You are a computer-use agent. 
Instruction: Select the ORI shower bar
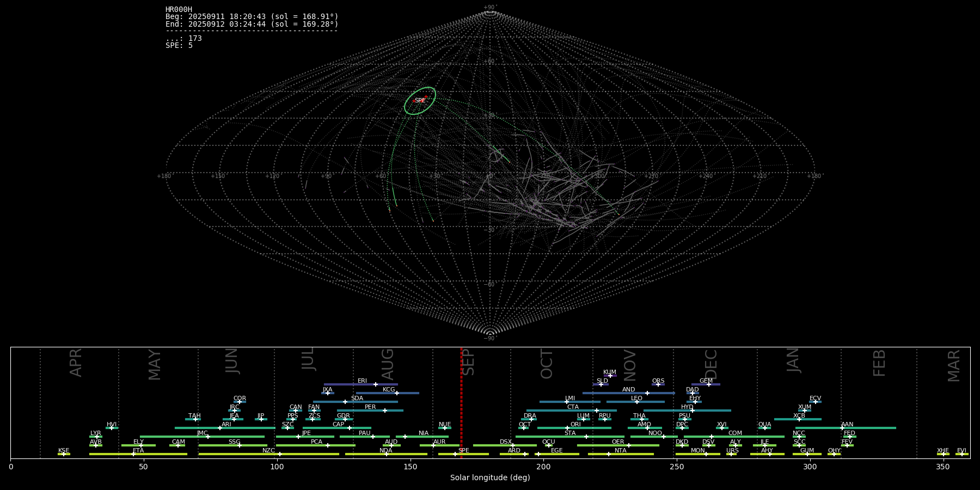(x=574, y=428)
